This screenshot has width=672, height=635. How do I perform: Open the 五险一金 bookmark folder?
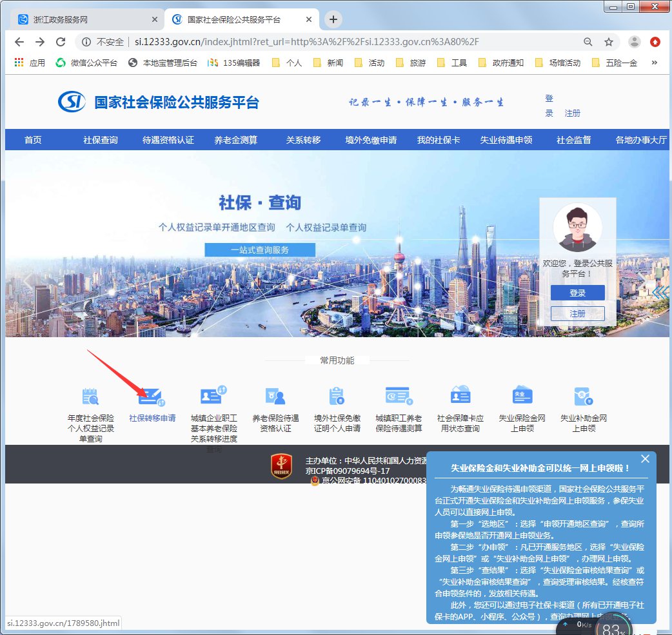click(x=615, y=63)
